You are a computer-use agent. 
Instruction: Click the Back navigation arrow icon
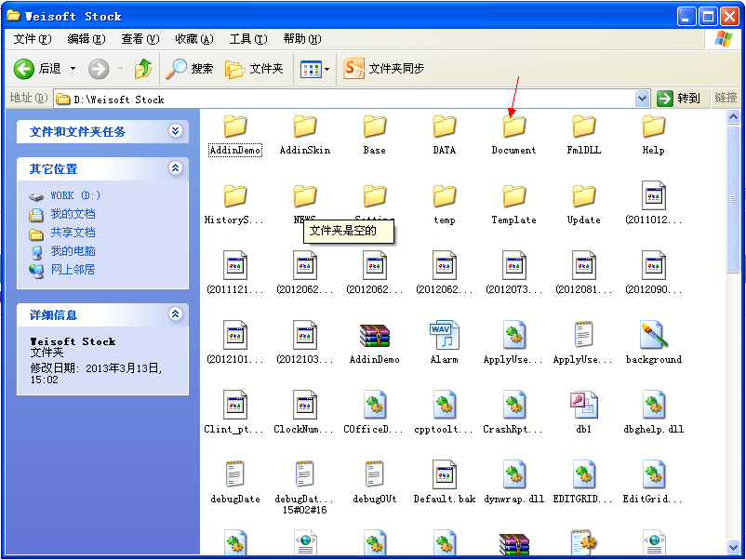click(x=24, y=69)
